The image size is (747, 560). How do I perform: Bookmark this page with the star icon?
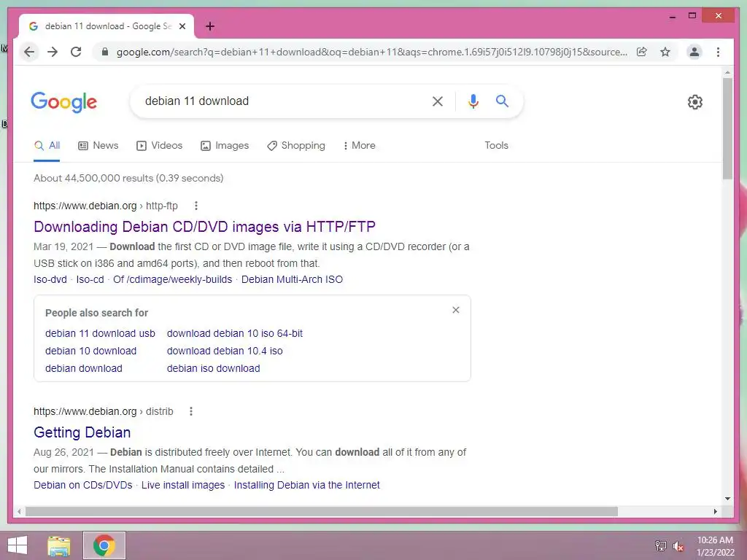pos(665,52)
